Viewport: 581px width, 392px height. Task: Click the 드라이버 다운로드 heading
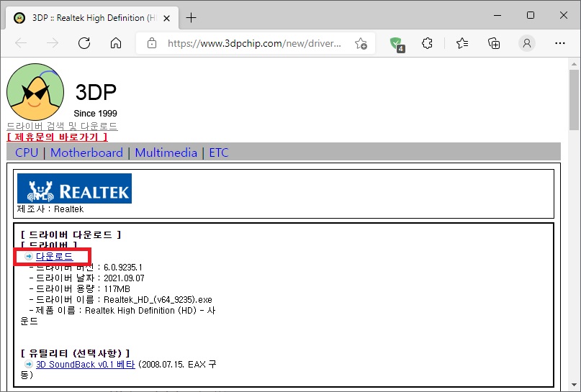point(71,234)
